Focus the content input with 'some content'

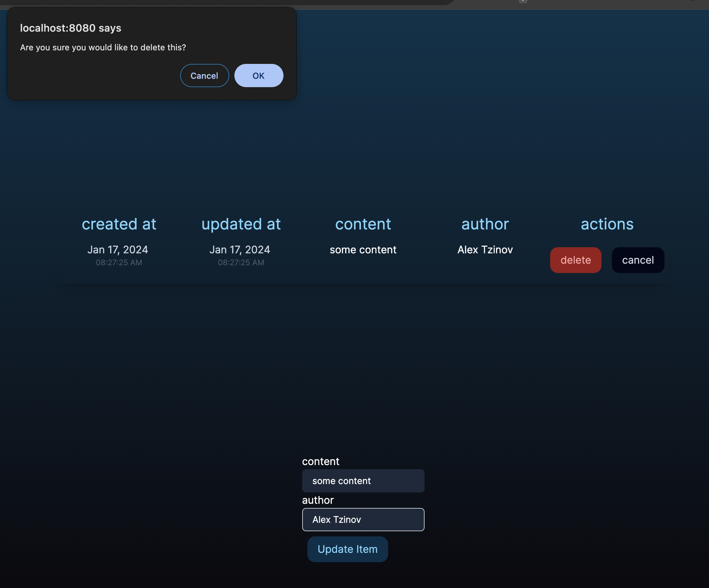point(363,481)
